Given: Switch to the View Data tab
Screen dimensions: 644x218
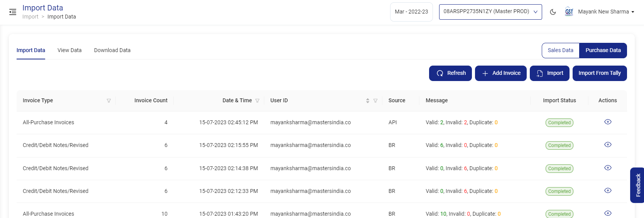Looking at the screenshot, I should 69,51.
